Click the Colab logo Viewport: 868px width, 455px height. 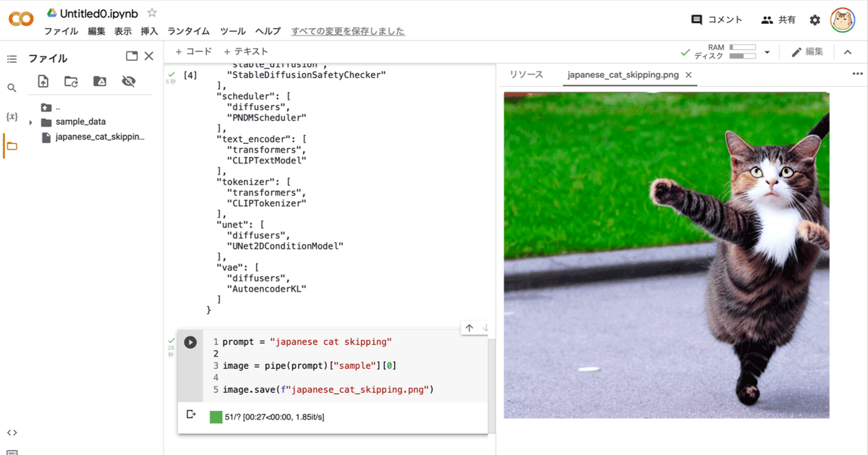[x=21, y=19]
